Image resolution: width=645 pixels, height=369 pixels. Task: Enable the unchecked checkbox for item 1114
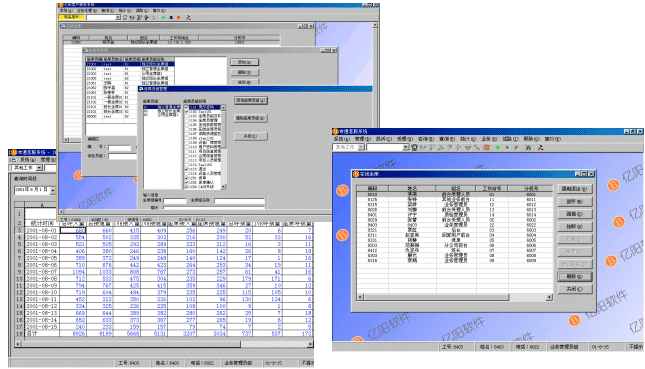(187, 165)
